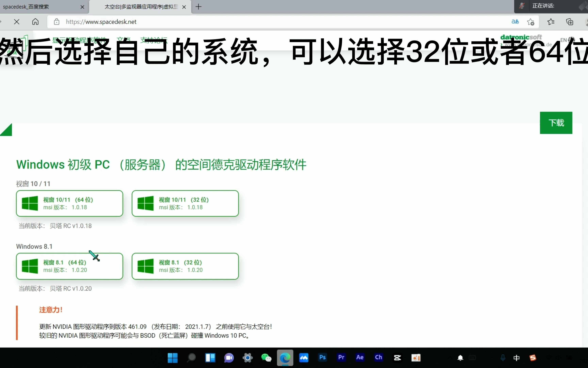The height and width of the screenshot is (368, 588).
Task: Click the muted microphone recording icon
Action: pyautogui.click(x=522, y=6)
